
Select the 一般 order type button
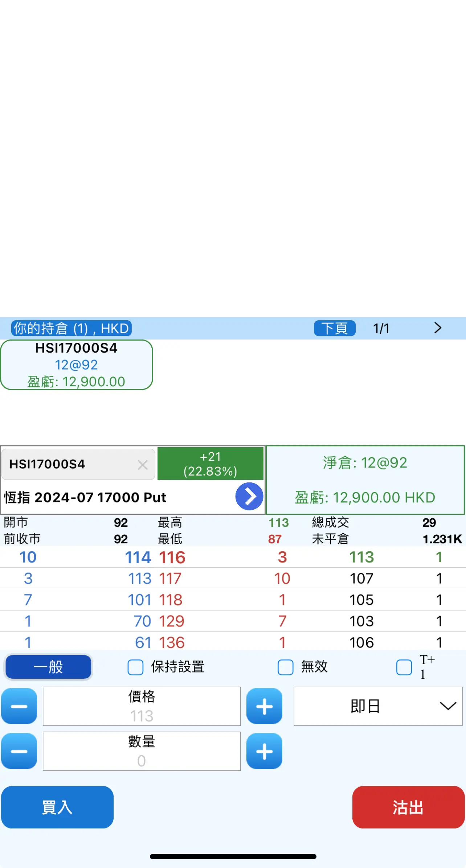48,667
